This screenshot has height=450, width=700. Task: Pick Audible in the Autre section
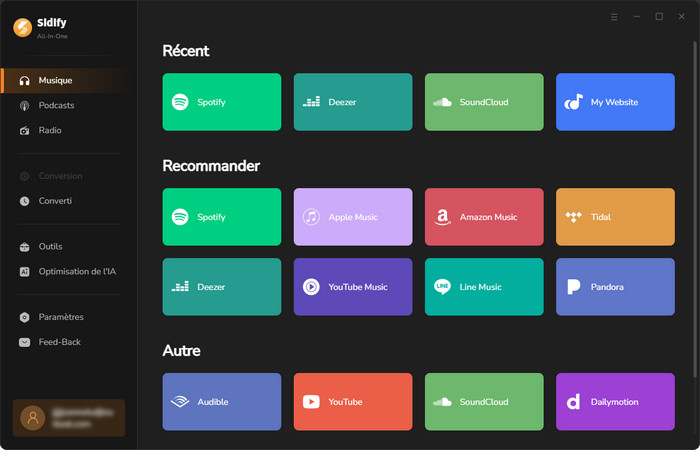point(221,402)
